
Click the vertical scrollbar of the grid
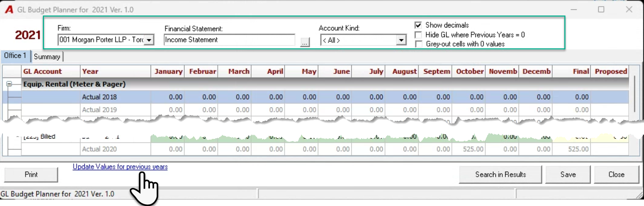coord(634,94)
